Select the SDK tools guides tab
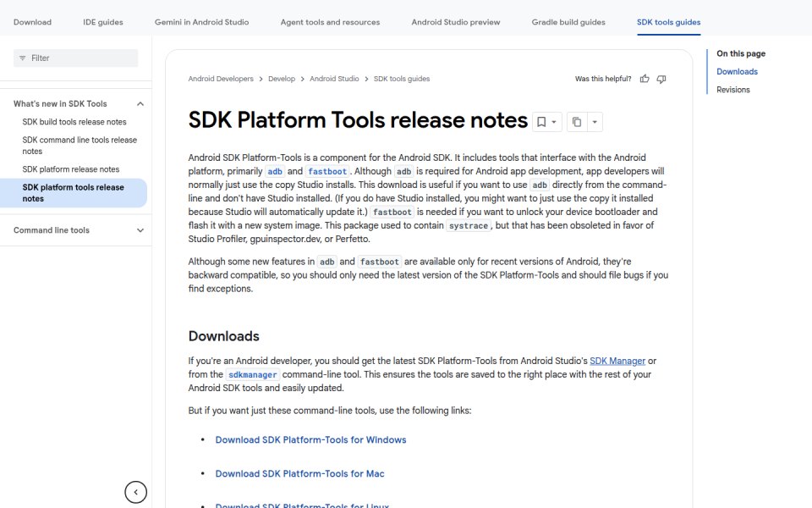Screen dimensions: 812x508 click(x=668, y=22)
